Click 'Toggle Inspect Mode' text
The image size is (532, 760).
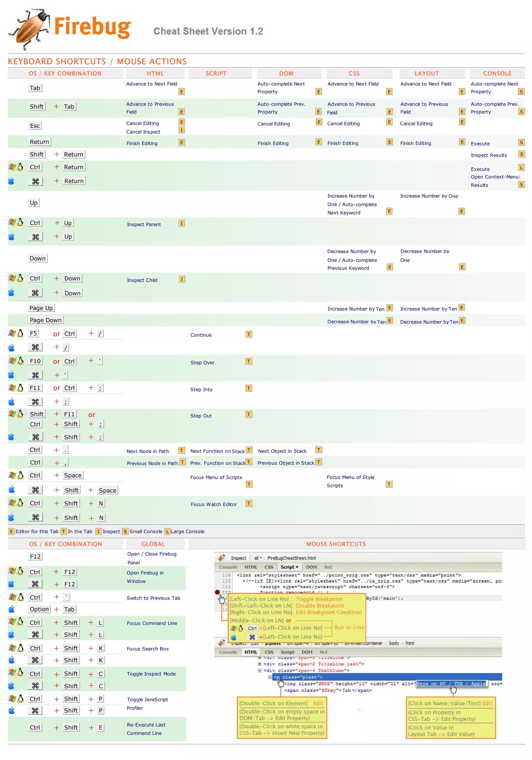(151, 673)
